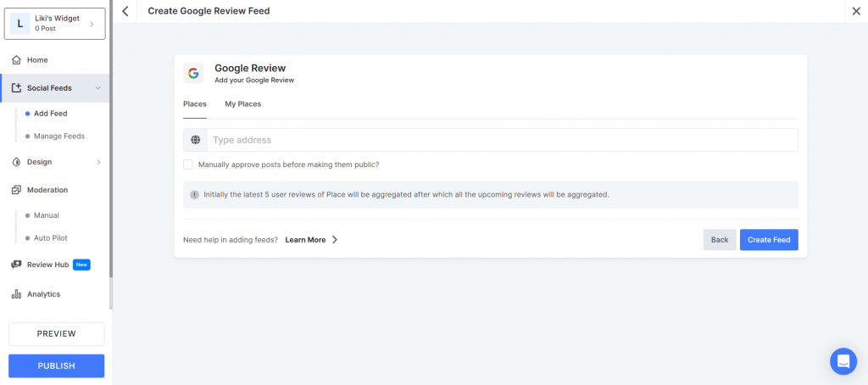Switch to the My Places tab

tap(243, 104)
